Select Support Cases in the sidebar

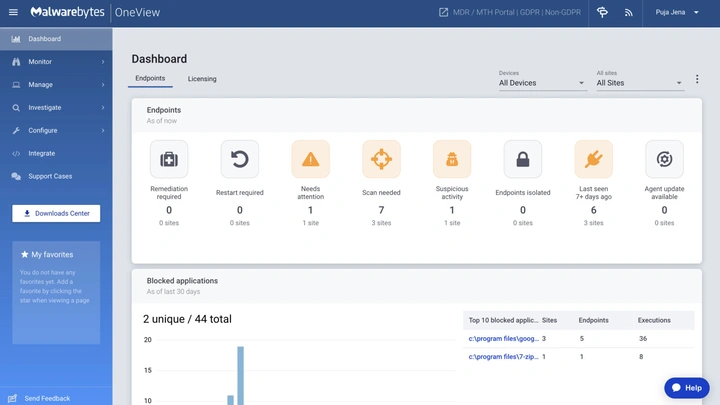50,176
